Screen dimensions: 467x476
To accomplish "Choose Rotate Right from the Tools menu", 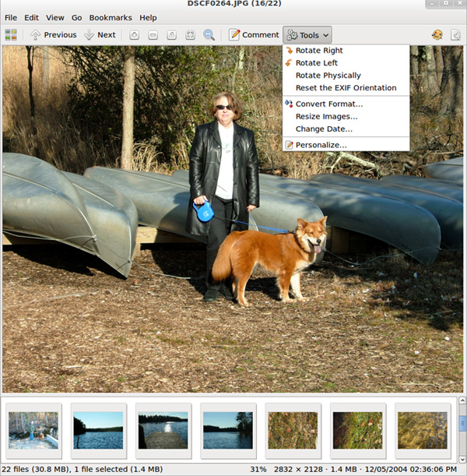I will pyautogui.click(x=346, y=51).
